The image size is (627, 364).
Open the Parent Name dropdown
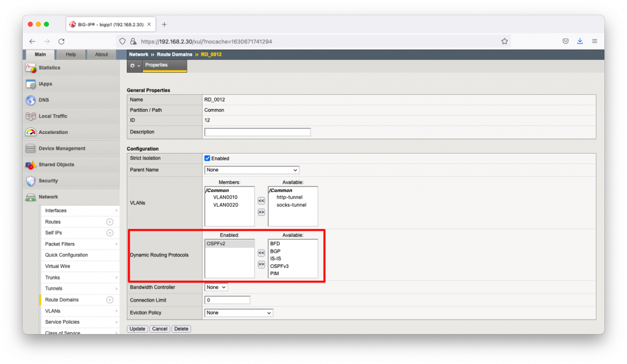(x=252, y=170)
